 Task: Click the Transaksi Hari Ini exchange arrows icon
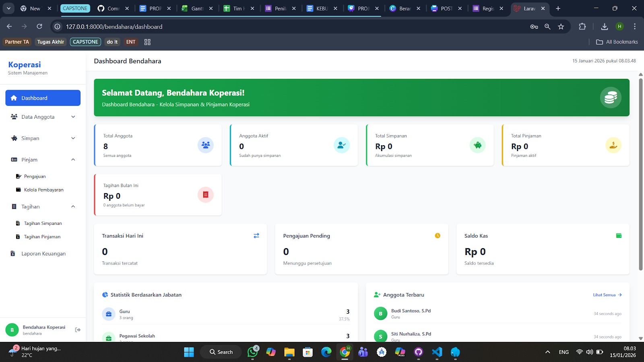(256, 236)
